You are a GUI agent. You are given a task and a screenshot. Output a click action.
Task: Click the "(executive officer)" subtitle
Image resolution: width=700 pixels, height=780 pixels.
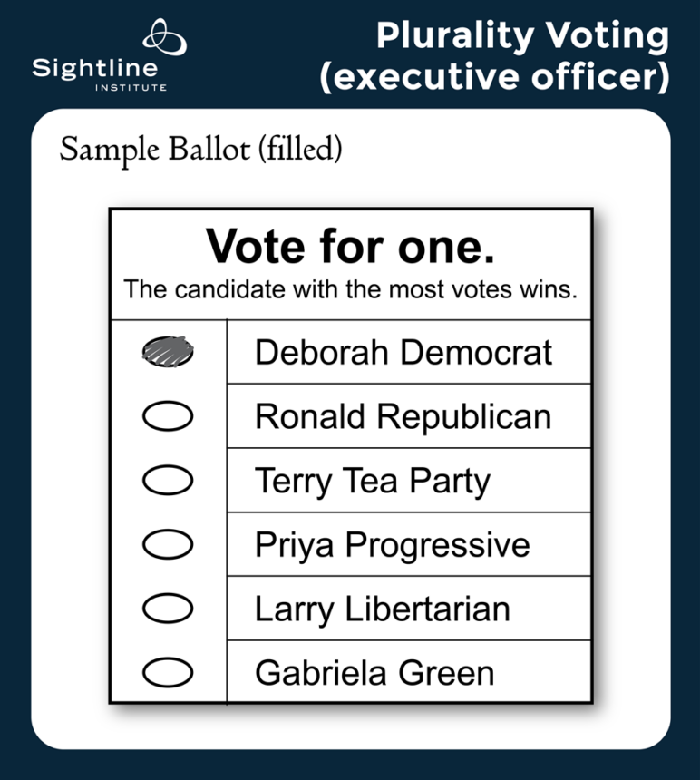[x=494, y=77]
